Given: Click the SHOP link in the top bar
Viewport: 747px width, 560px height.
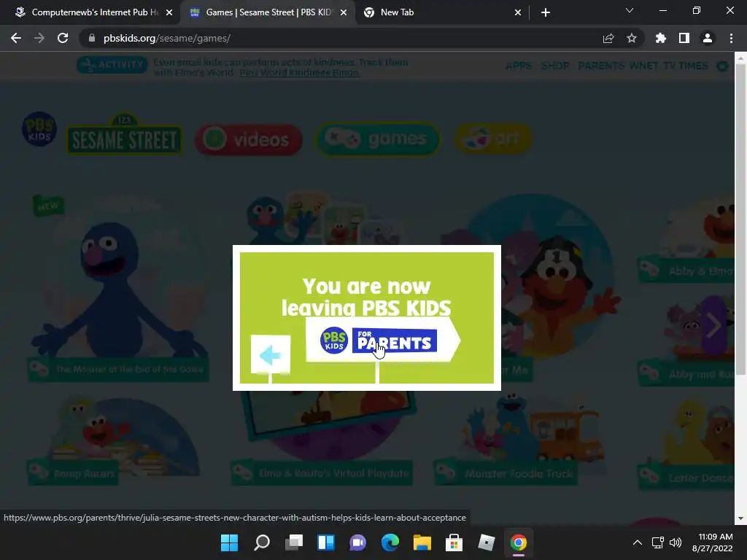Looking at the screenshot, I should pos(555,66).
